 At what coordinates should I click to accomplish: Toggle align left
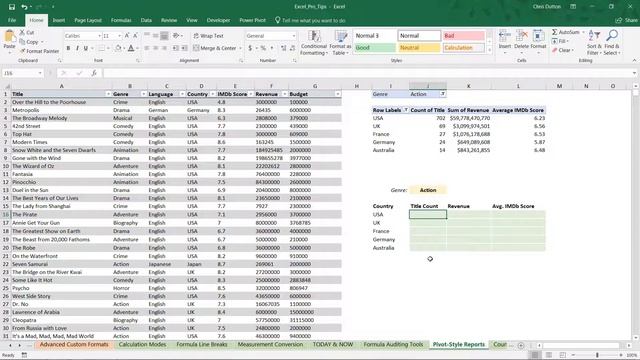coord(147,48)
